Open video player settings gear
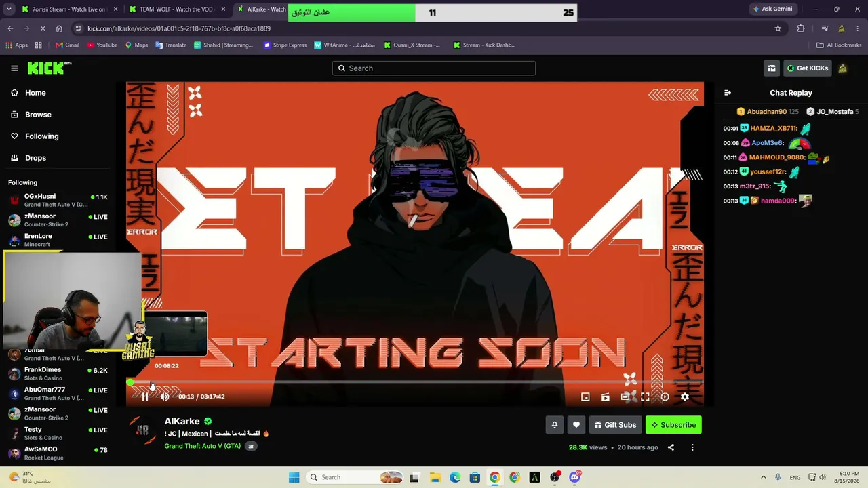This screenshot has width=868, height=488. [685, 397]
